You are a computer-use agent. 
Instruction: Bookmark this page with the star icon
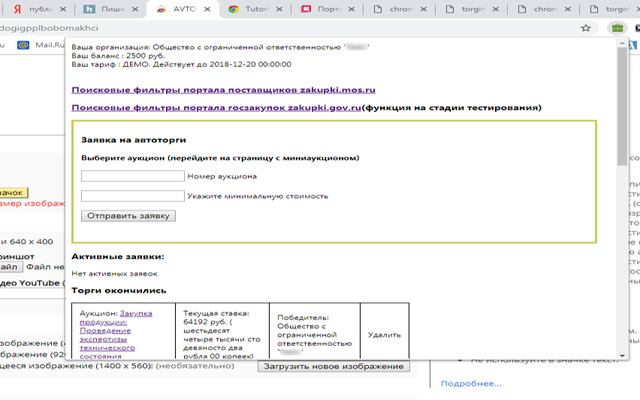tap(586, 28)
